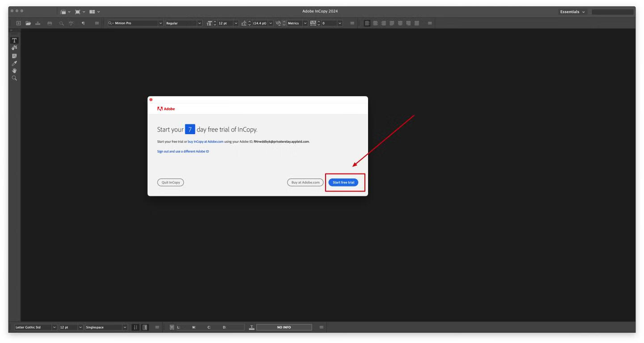Viewport: 644px width, 343px height.
Task: Click the font size TT icon
Action: tap(209, 23)
